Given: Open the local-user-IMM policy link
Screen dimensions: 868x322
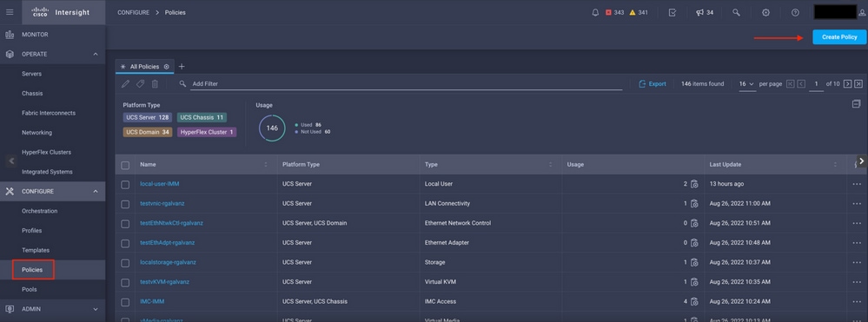Looking at the screenshot, I should click(x=159, y=184).
